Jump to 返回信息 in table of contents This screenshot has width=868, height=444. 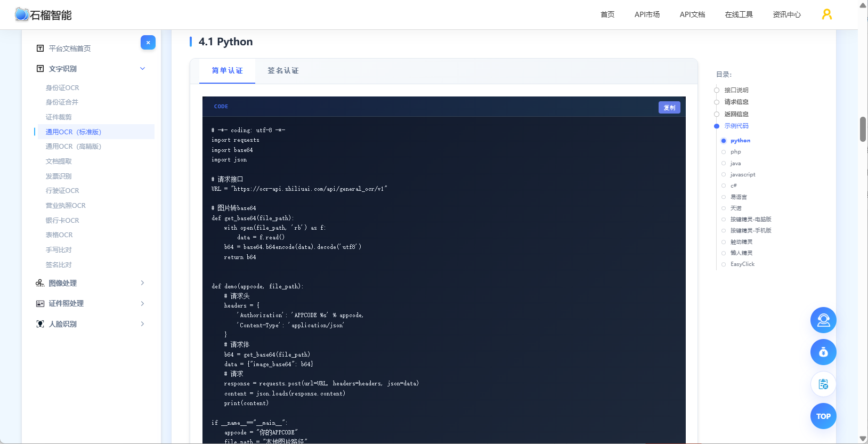(736, 114)
